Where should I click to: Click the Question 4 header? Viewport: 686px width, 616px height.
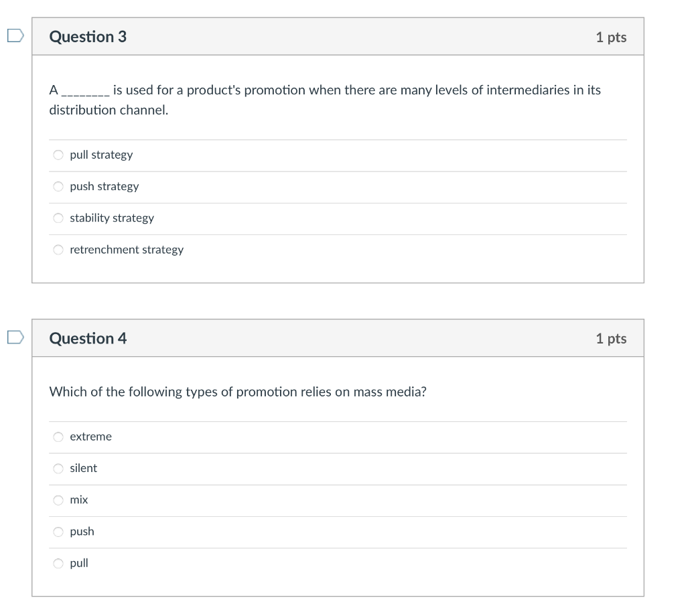click(88, 338)
